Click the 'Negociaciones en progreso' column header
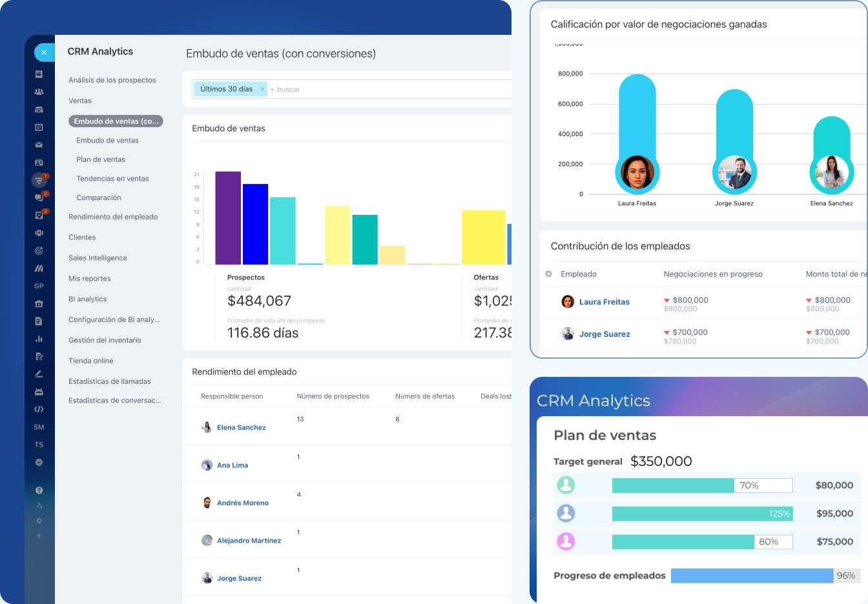 [x=713, y=274]
